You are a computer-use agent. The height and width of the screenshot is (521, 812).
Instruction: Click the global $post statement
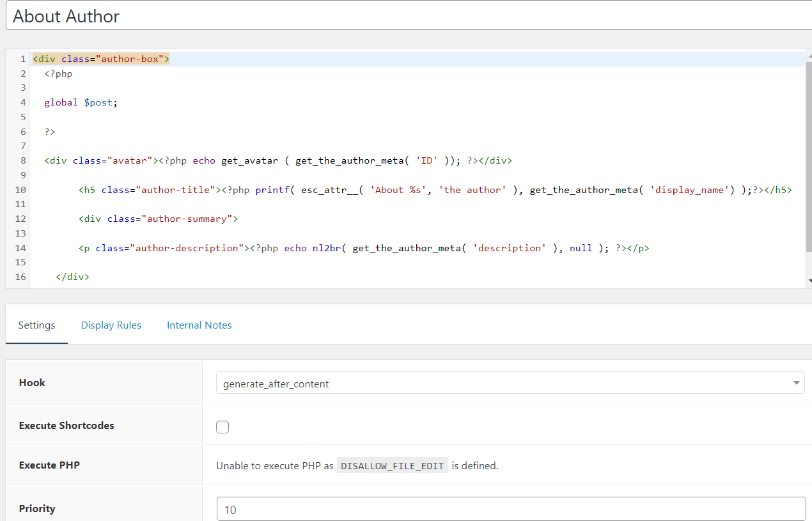[81, 102]
